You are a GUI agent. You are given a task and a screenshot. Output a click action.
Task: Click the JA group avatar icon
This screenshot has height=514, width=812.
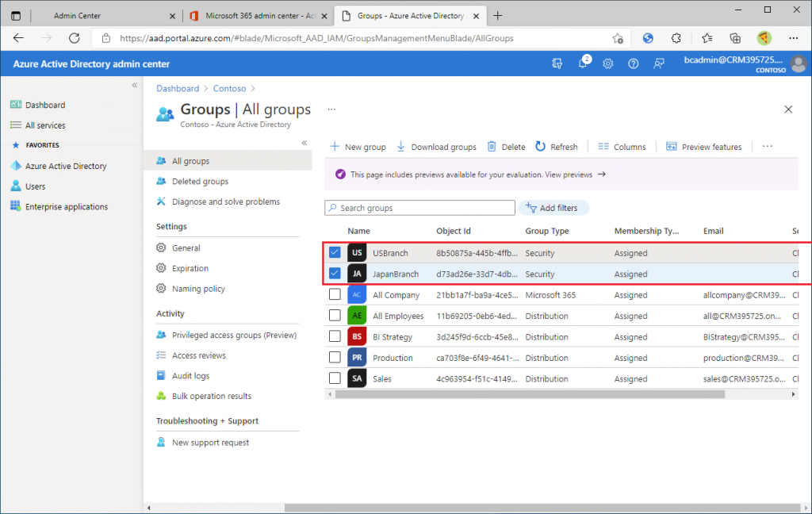click(357, 274)
